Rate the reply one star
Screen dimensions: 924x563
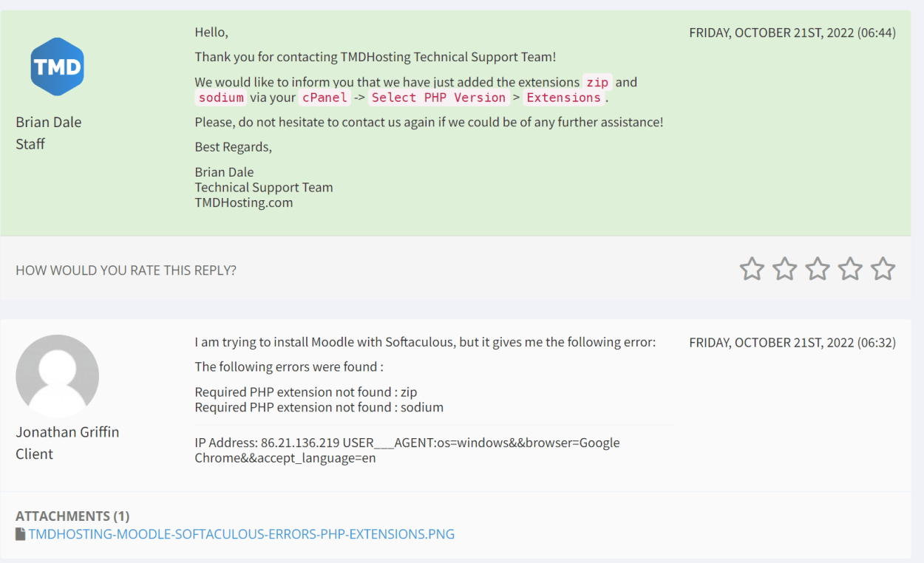point(752,269)
